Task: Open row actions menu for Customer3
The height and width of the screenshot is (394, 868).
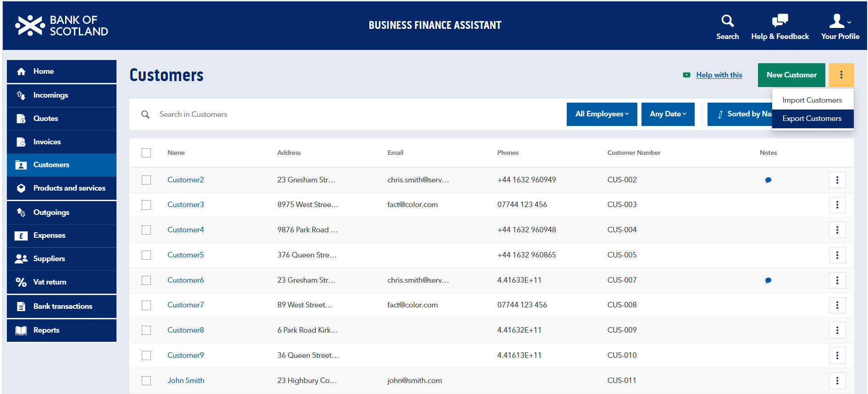Action: tap(837, 205)
